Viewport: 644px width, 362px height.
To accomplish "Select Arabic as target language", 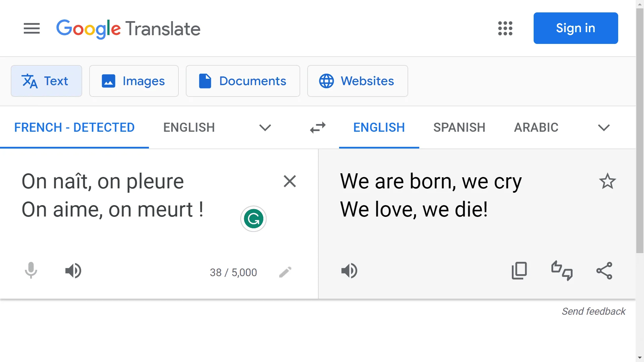I will (536, 127).
